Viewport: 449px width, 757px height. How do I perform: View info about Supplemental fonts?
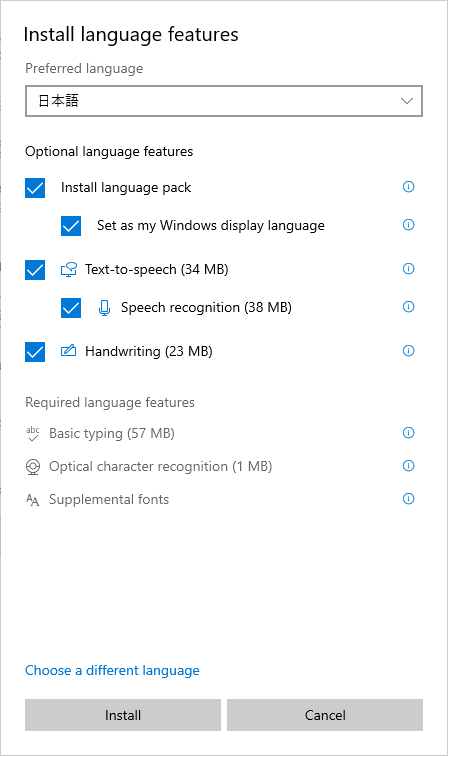point(408,499)
